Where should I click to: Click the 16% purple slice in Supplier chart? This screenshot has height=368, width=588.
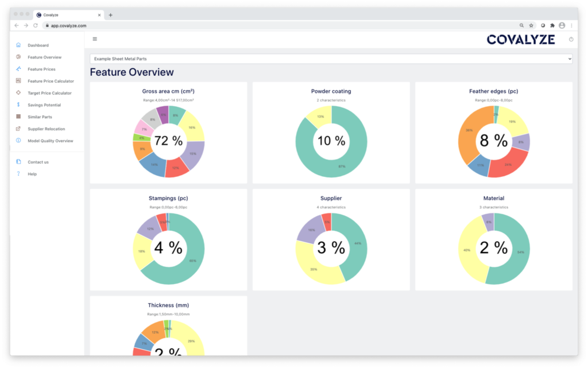pos(311,229)
